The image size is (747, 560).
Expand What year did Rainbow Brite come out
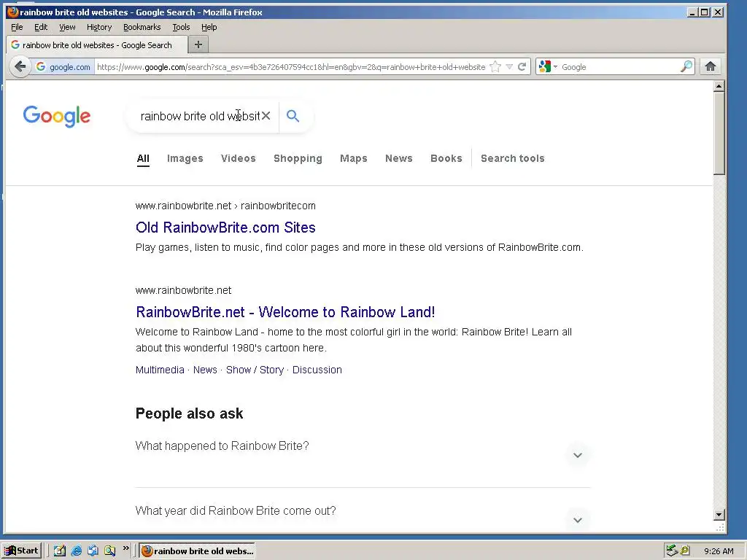coord(578,520)
